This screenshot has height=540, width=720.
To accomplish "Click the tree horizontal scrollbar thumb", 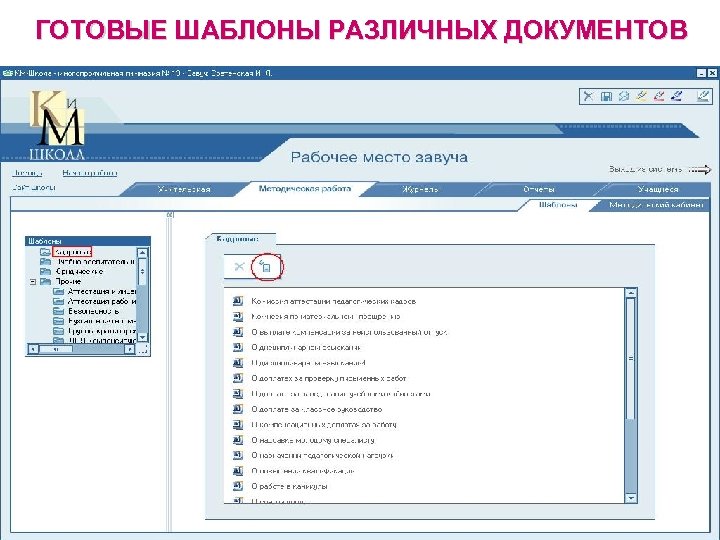I will (x=56, y=349).
